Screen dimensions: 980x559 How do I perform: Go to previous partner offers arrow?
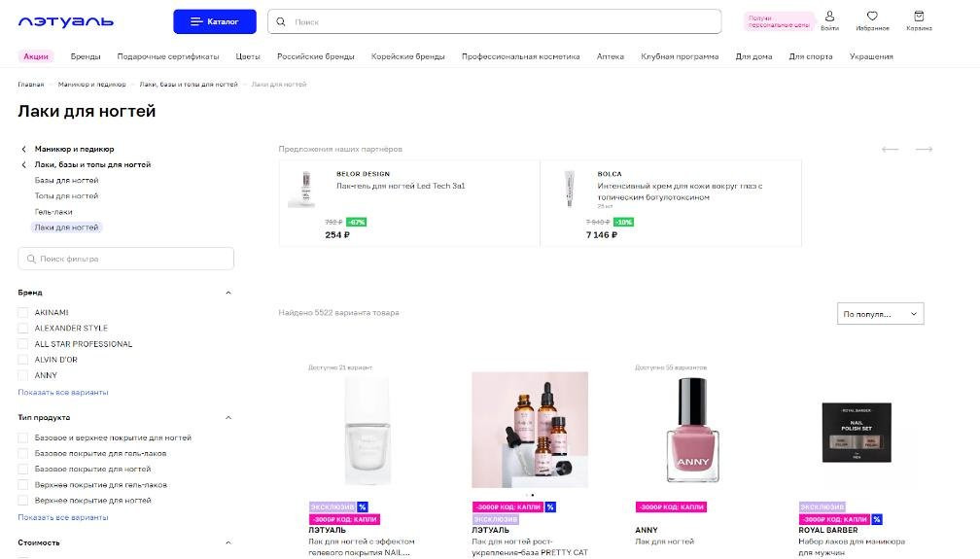[x=890, y=149]
